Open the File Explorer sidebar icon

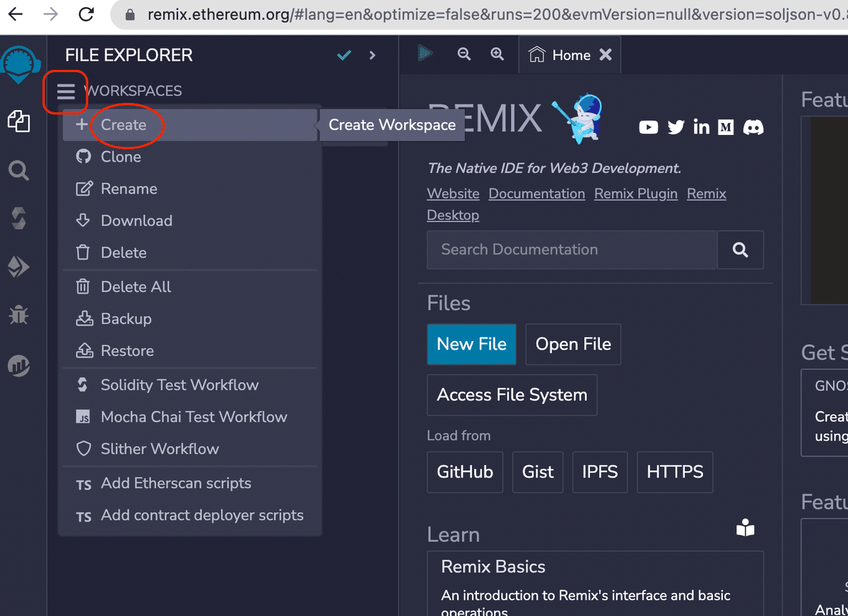[18, 122]
